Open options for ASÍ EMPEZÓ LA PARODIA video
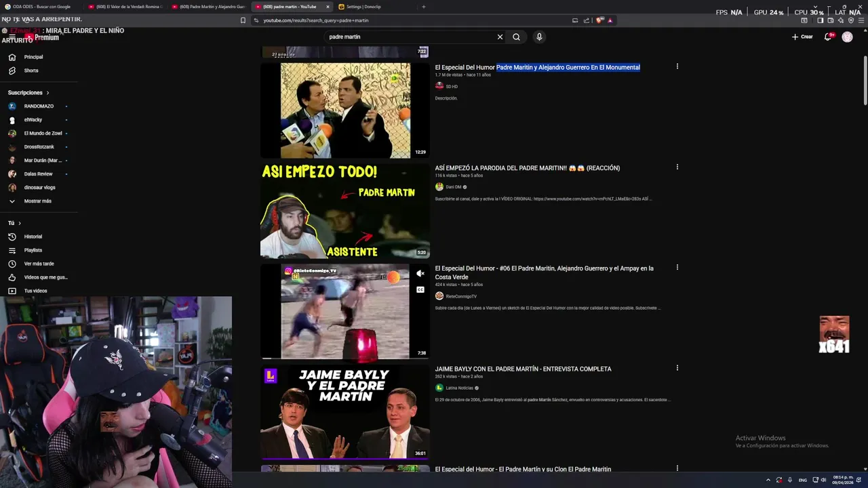Screen dimensions: 868x488 tap(677, 167)
